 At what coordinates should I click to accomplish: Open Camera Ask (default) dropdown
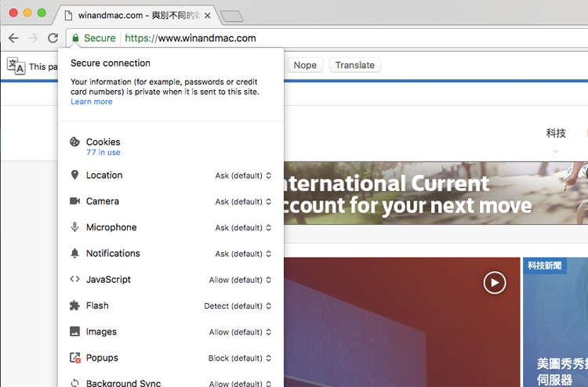[243, 201]
